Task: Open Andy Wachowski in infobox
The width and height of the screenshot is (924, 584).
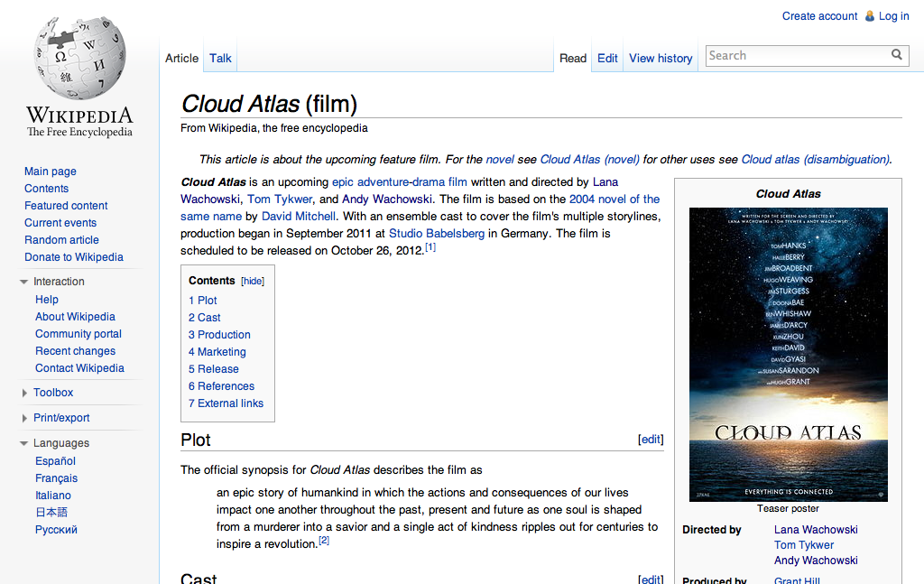Action: click(x=816, y=561)
